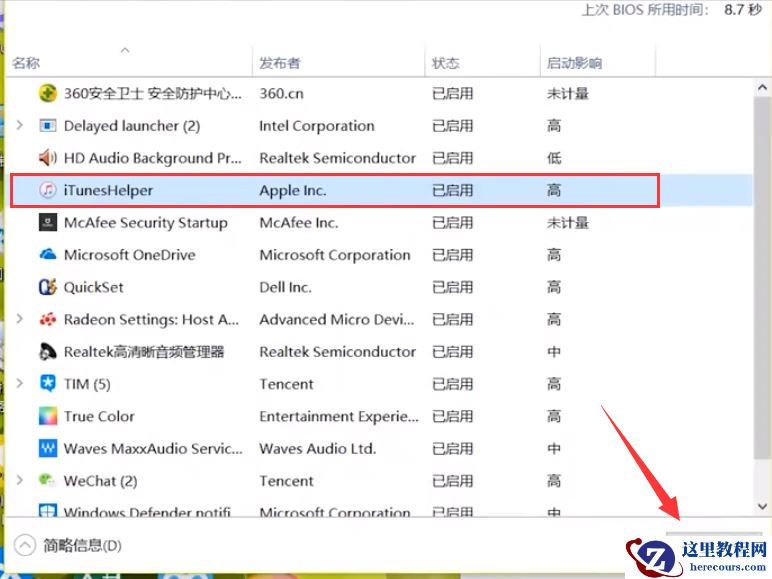772x579 pixels.
Task: Click publisher Dell Inc.
Action: click(x=286, y=288)
